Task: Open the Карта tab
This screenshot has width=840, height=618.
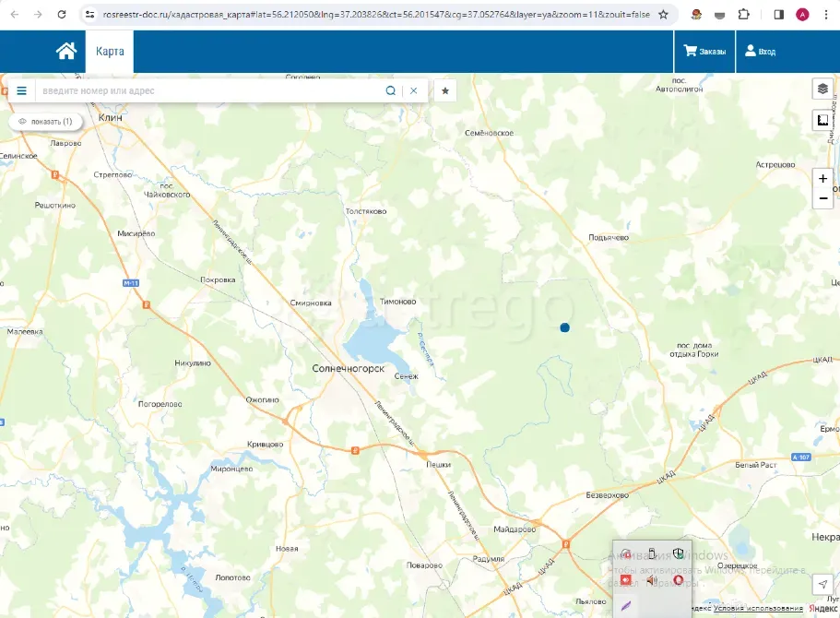Action: click(110, 52)
